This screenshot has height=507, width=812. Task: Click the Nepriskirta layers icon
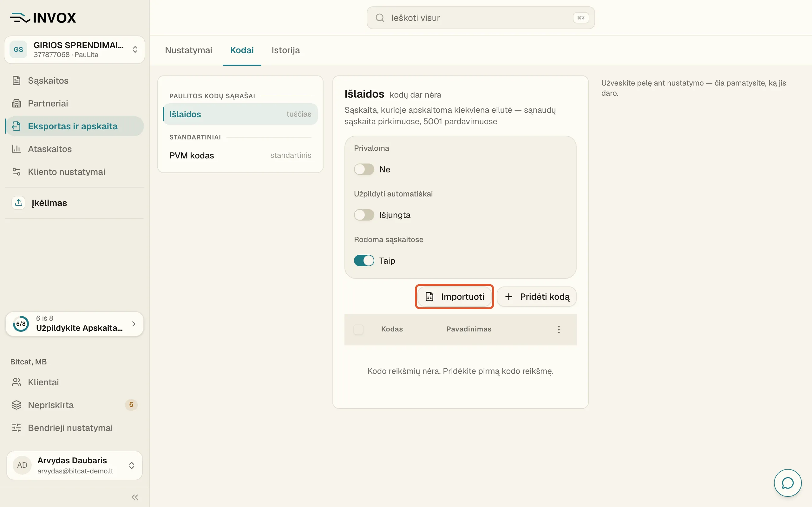[16, 405]
